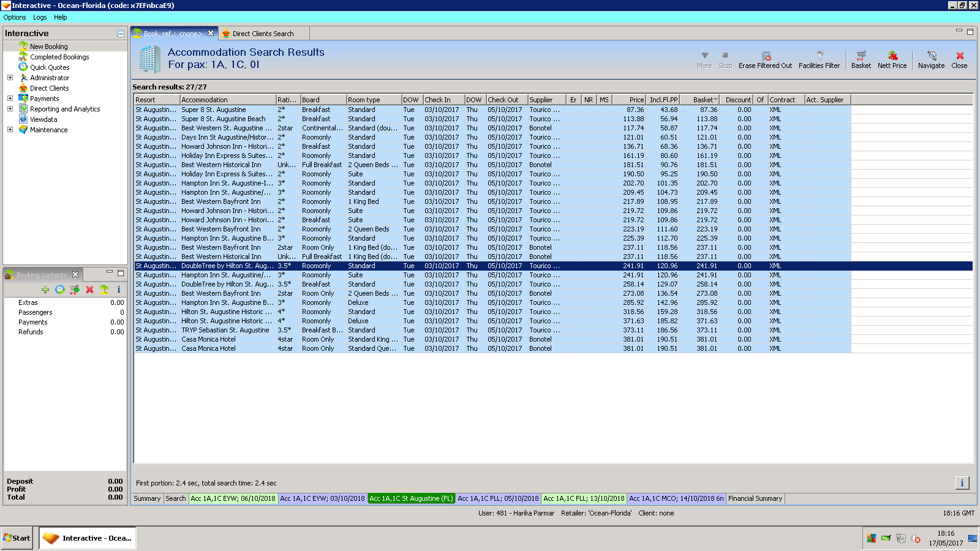Open the Facilities Filter funnel
Viewport: 980px width, 551px height.
point(820,56)
